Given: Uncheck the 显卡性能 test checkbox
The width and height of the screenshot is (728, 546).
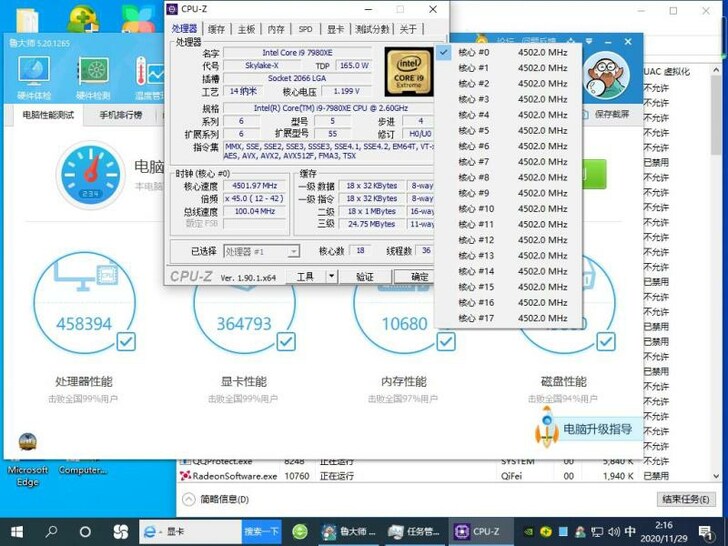Looking at the screenshot, I should point(286,342).
